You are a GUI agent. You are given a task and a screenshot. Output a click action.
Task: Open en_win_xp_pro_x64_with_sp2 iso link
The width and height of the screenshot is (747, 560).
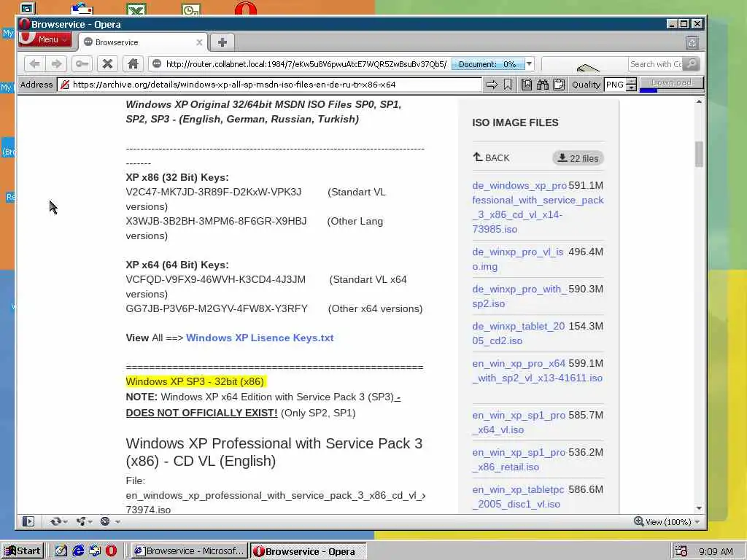[538, 370]
